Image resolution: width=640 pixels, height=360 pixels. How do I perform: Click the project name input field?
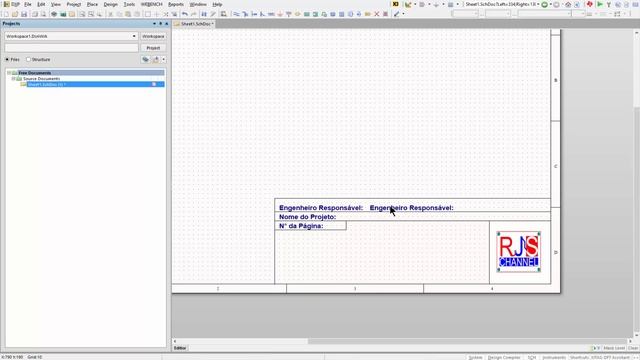[71, 48]
